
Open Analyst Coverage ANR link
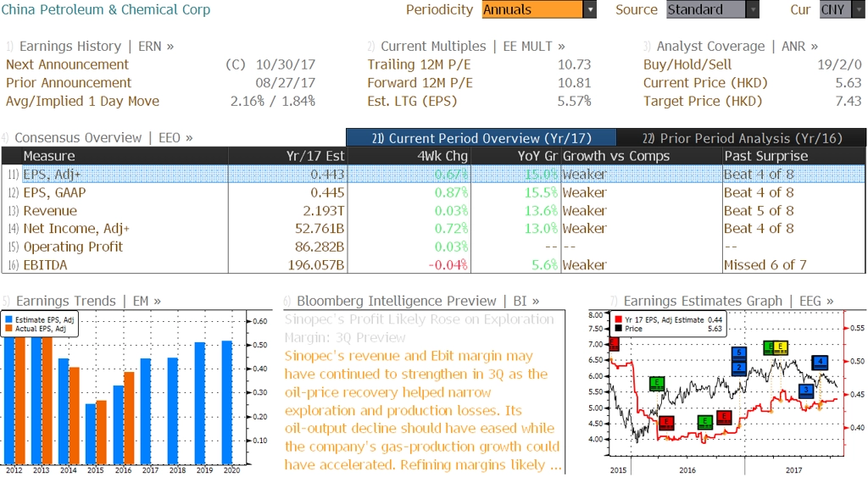point(737,47)
